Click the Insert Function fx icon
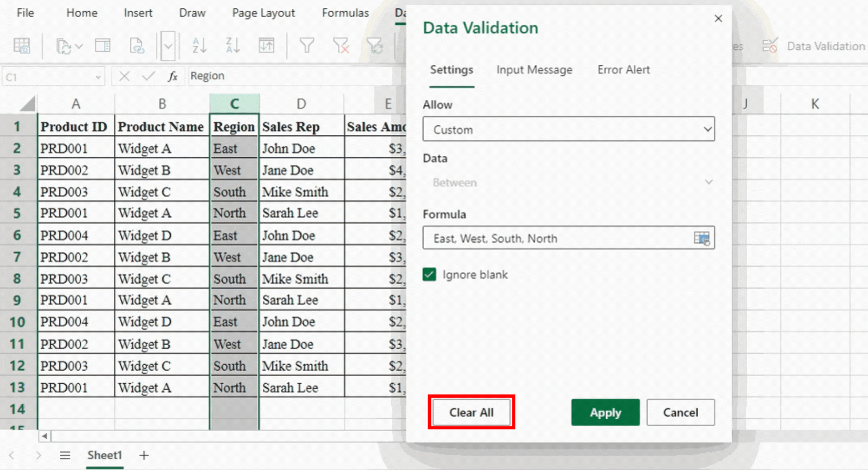The height and width of the screenshot is (470, 868). (x=173, y=76)
